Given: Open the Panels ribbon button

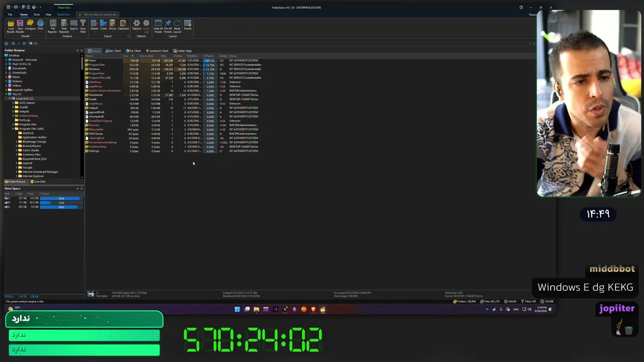Looking at the screenshot, I should click(x=188, y=25).
